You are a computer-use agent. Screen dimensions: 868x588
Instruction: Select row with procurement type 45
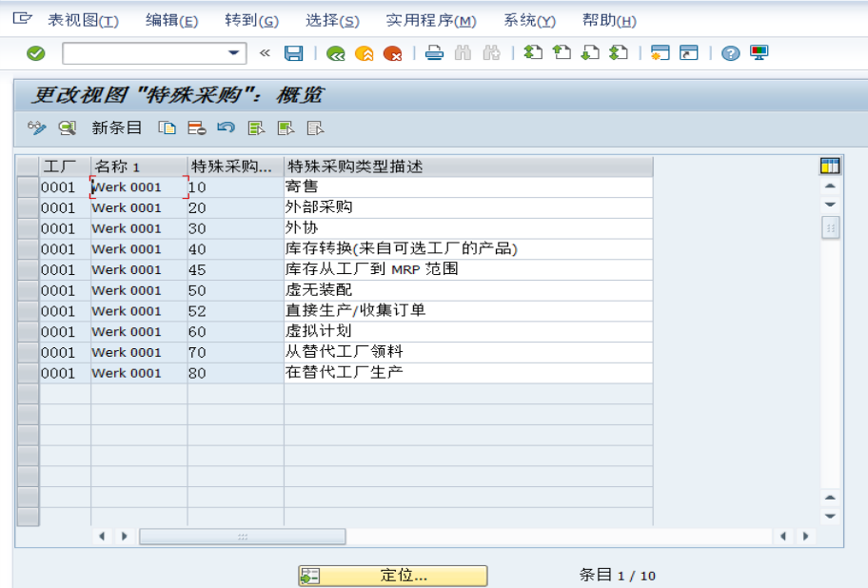[x=28, y=270]
